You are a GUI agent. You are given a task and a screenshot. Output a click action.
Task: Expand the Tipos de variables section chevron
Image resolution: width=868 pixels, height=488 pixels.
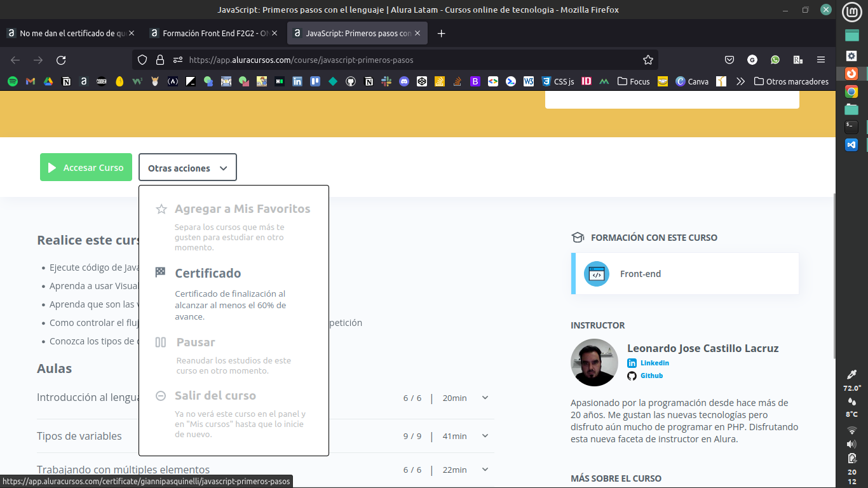pyautogui.click(x=485, y=436)
